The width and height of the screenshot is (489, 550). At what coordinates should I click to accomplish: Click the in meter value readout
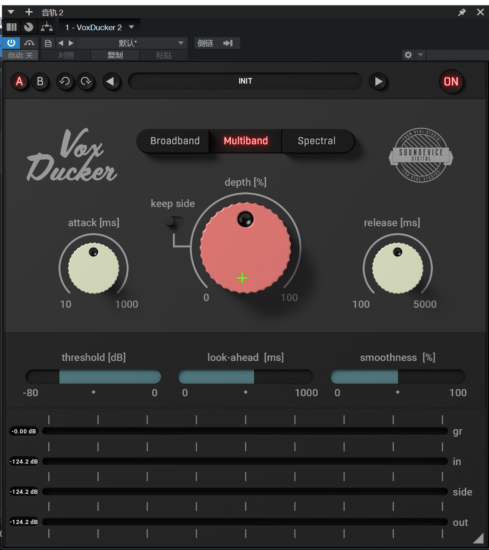(24, 461)
